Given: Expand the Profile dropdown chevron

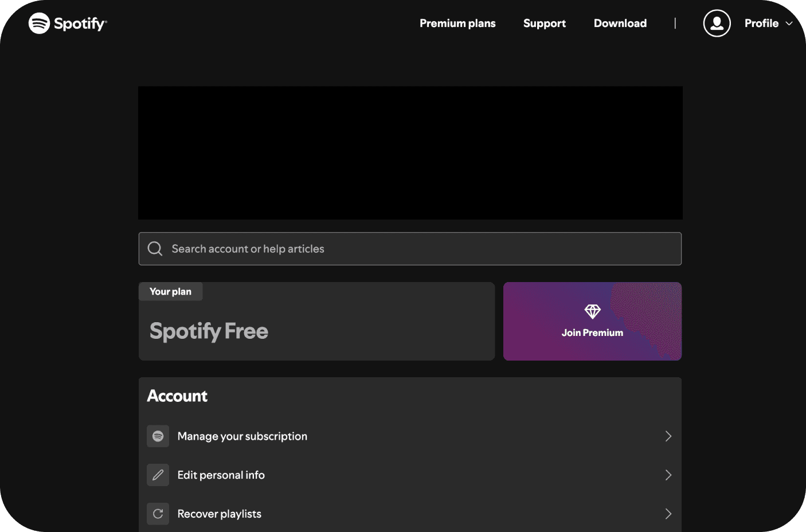Looking at the screenshot, I should pyautogui.click(x=790, y=24).
